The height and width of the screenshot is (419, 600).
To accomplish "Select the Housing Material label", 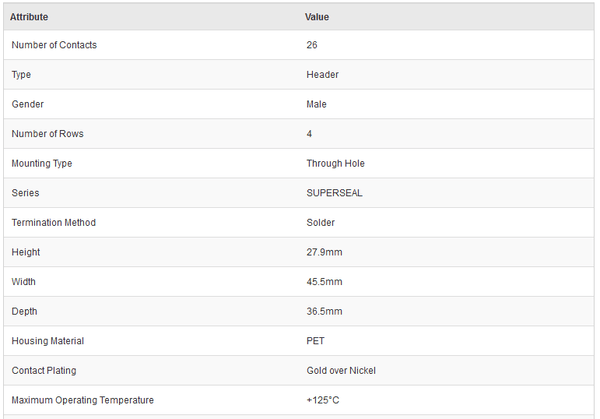I will [x=48, y=341].
